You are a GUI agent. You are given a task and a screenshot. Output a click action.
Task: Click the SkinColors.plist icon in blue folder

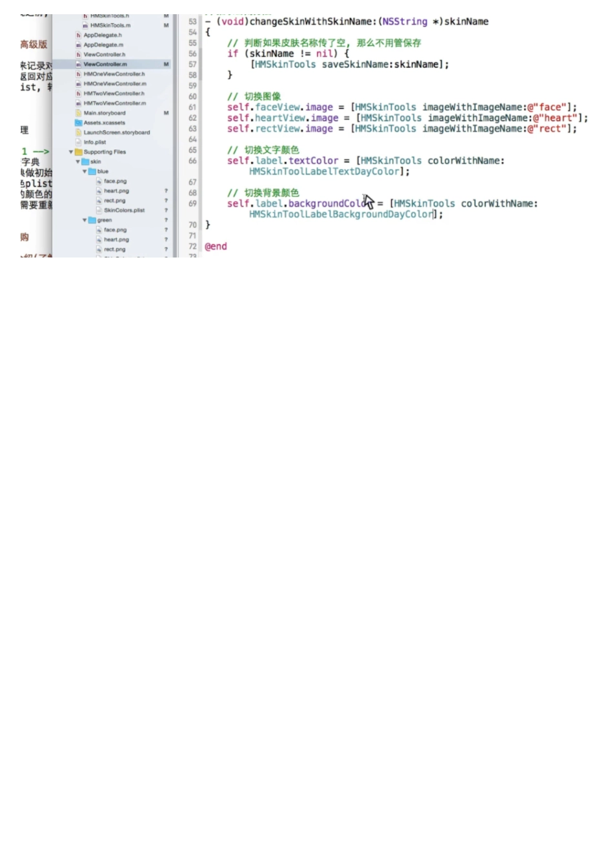(x=99, y=210)
